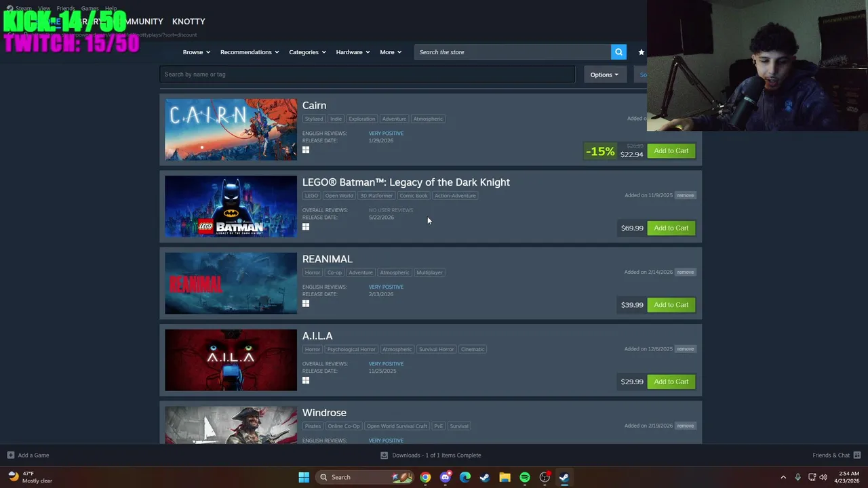
Task: Add LEGO Batman to cart
Action: pyautogui.click(x=671, y=228)
